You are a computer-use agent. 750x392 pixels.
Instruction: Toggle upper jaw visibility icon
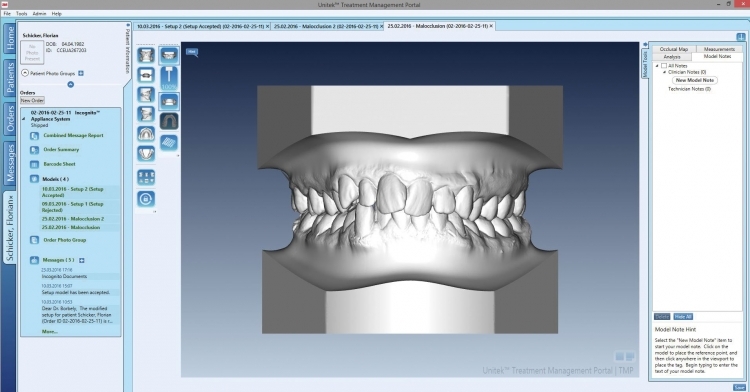tap(169, 55)
